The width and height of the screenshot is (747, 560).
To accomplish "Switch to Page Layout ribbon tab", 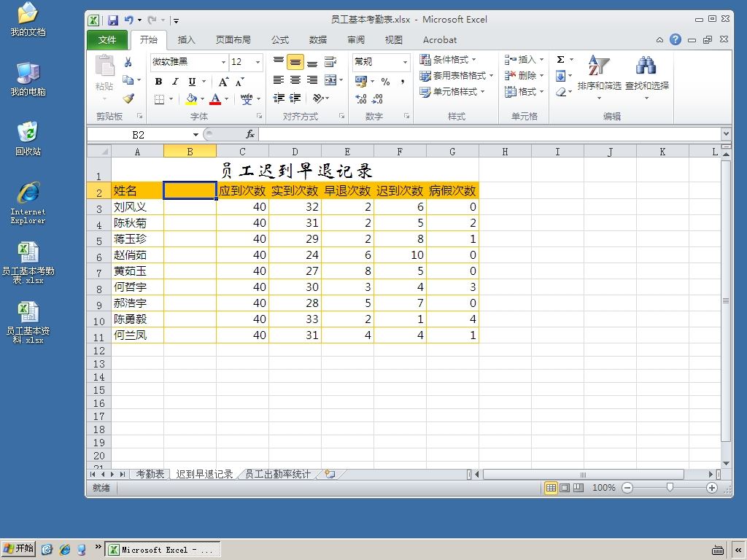I will tap(233, 40).
